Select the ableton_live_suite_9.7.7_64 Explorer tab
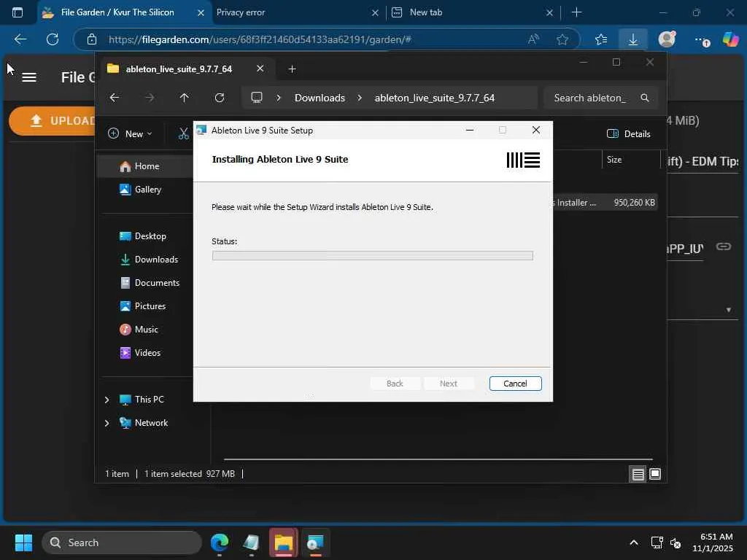 [x=179, y=69]
